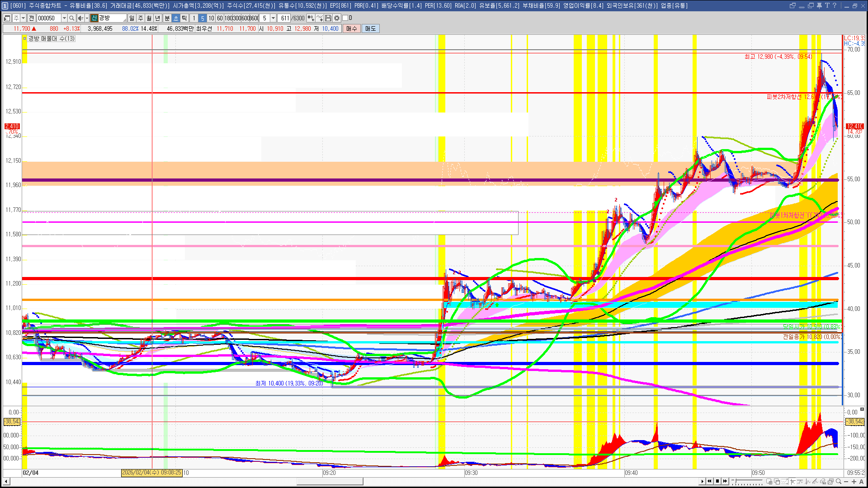Screen dimensions: 868x488
Task: Open the chart settings gear icon
Action: 337,18
